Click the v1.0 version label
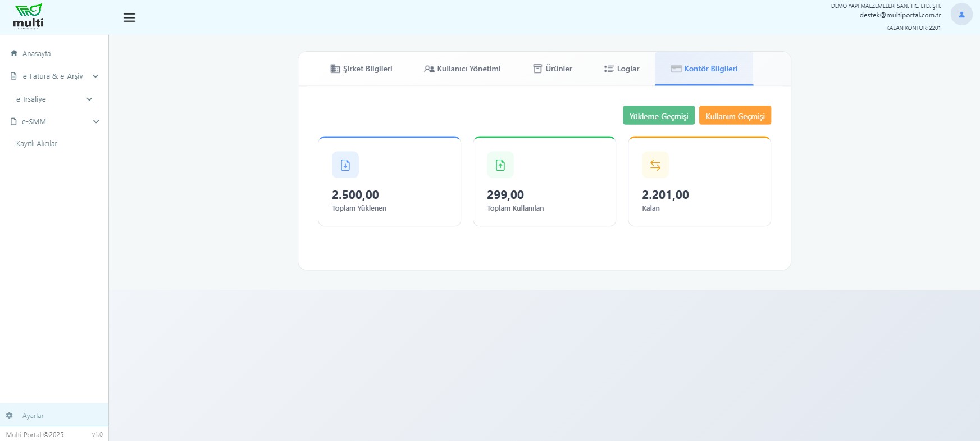 pos(98,434)
